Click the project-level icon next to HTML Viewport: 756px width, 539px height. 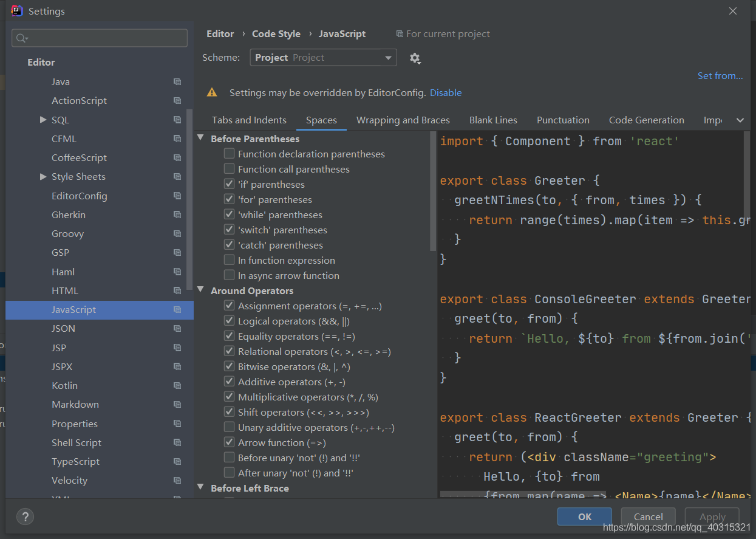(x=177, y=291)
